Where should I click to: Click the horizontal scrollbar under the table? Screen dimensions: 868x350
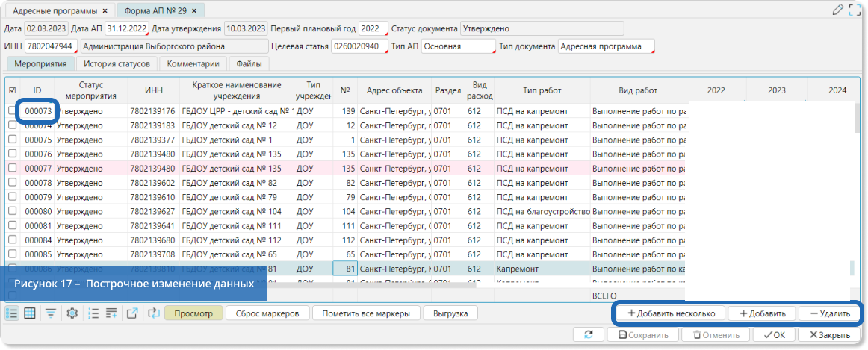[x=371, y=285]
